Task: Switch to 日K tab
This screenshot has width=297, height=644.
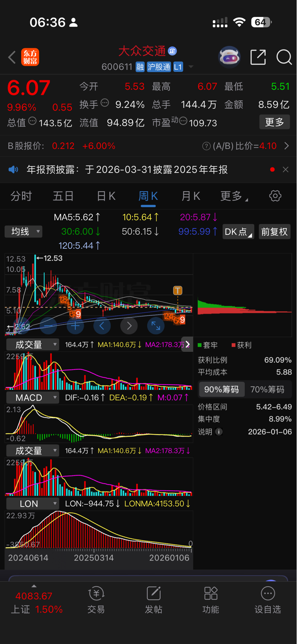Action: click(x=106, y=196)
